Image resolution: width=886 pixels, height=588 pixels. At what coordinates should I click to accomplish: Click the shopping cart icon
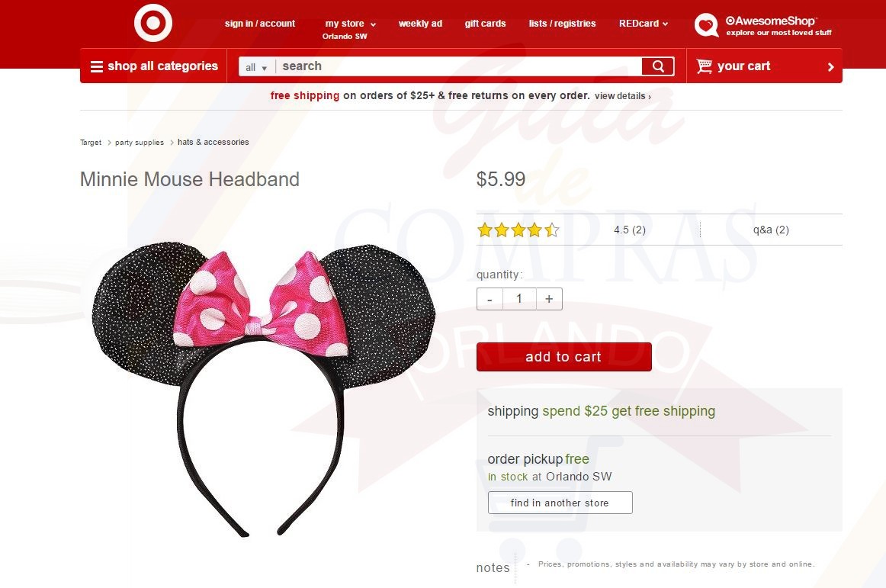click(704, 66)
